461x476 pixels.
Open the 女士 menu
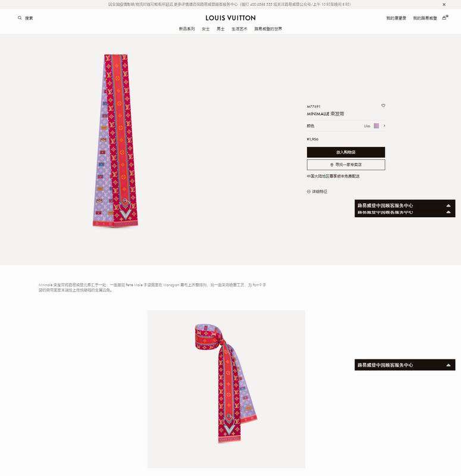pyautogui.click(x=206, y=29)
